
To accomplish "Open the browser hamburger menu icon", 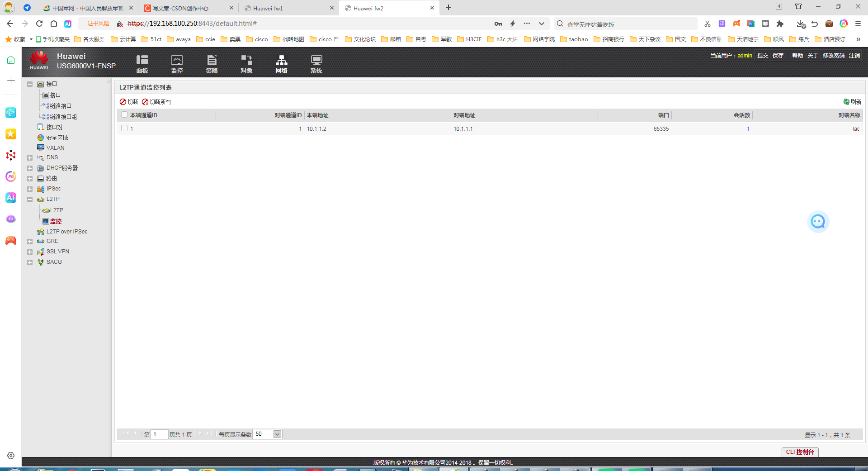I will [x=858, y=24].
